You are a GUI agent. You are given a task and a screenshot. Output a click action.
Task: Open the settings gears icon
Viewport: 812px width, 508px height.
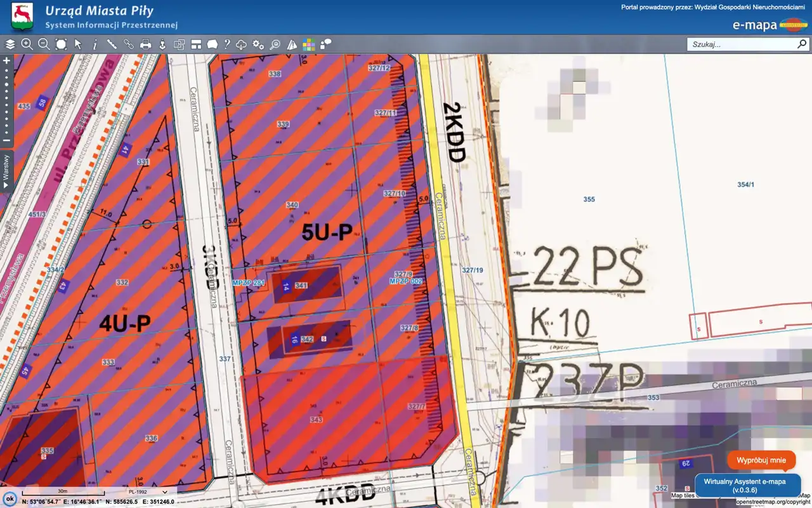[x=258, y=44]
